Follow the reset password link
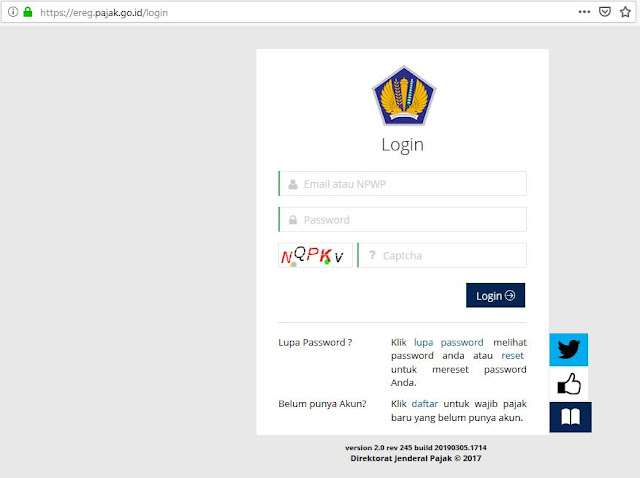Viewport: 640px width, 478px height. coord(512,356)
